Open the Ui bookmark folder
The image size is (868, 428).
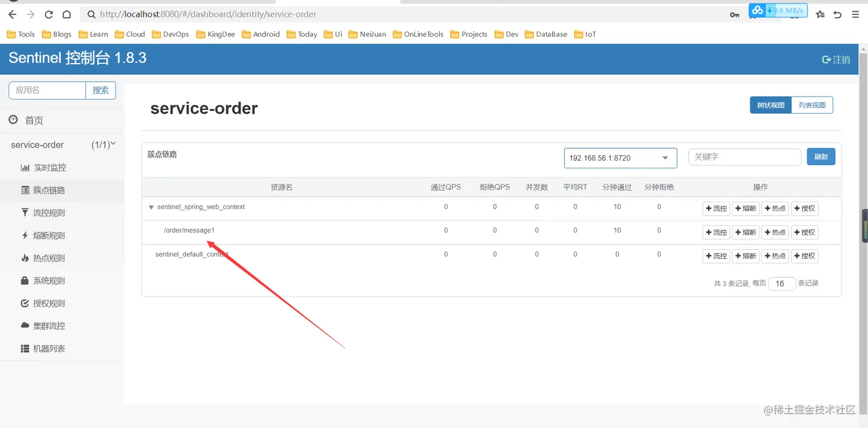pyautogui.click(x=333, y=34)
